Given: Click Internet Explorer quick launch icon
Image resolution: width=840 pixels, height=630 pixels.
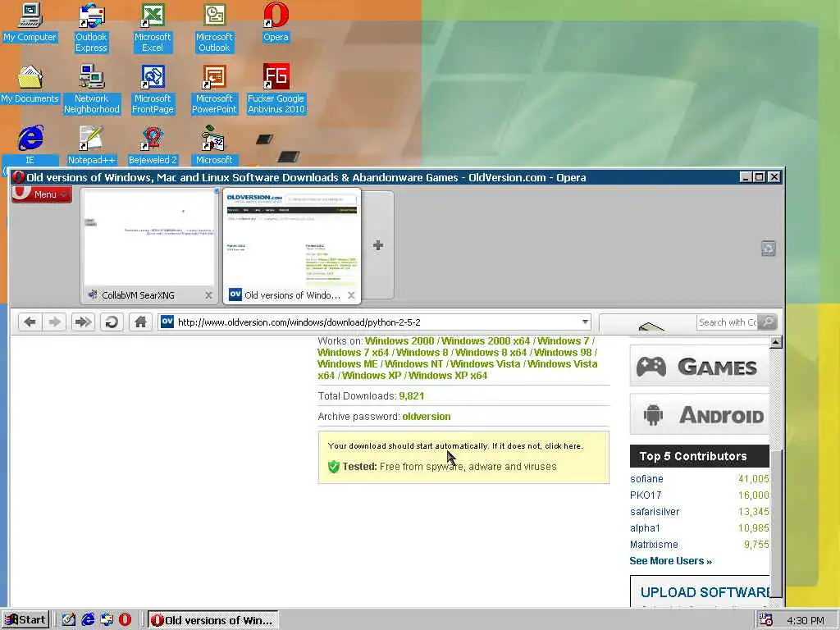Looking at the screenshot, I should pyautogui.click(x=88, y=620).
